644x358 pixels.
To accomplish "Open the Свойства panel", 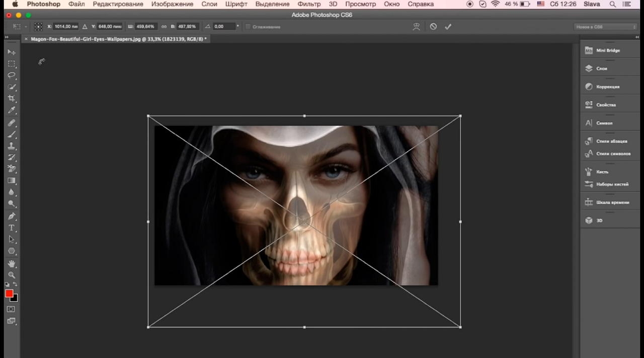I will click(x=609, y=105).
